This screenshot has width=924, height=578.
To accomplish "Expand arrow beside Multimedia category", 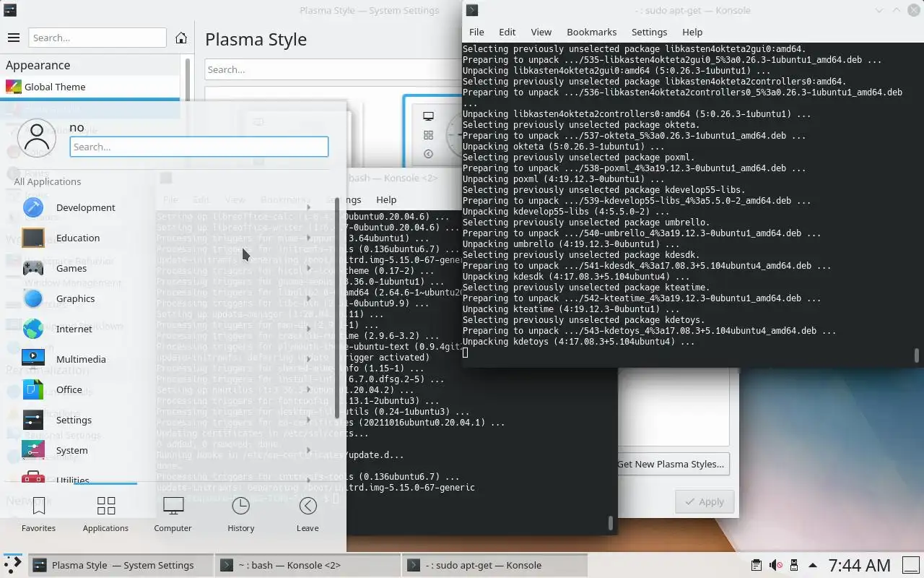I will pyautogui.click(x=309, y=359).
